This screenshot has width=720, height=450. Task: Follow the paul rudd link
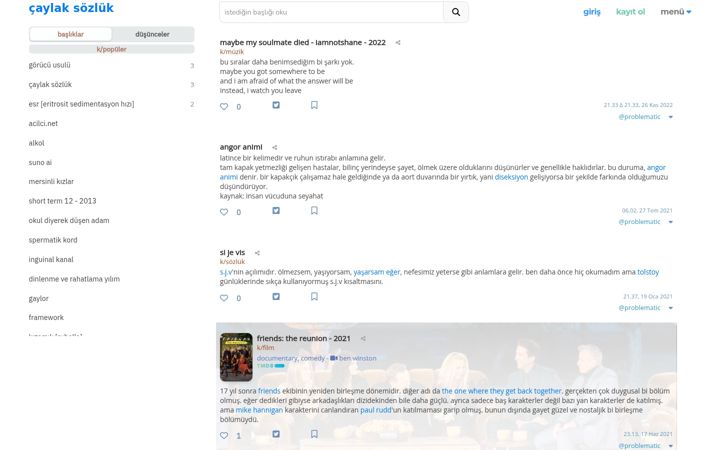click(x=376, y=410)
